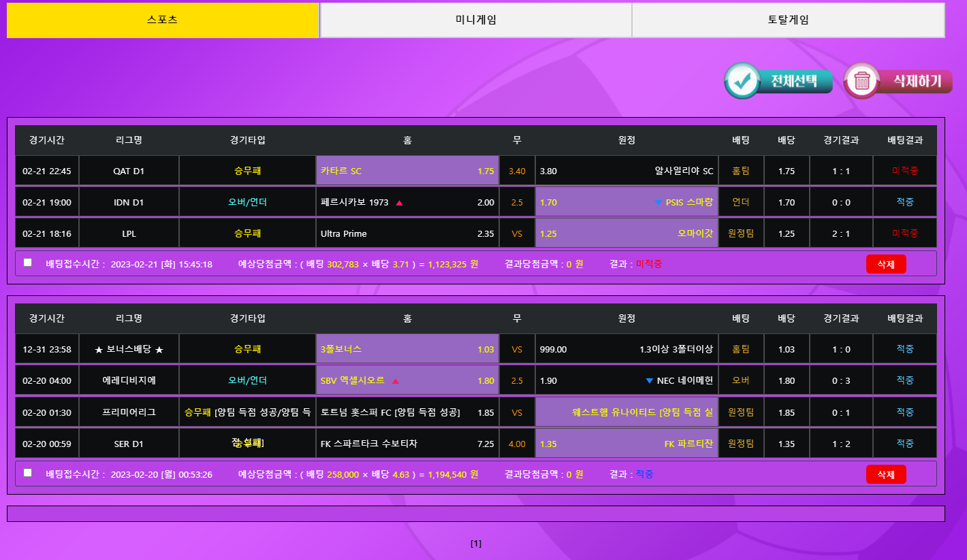Click red up arrow beside 페르시카보 1973

399,203
